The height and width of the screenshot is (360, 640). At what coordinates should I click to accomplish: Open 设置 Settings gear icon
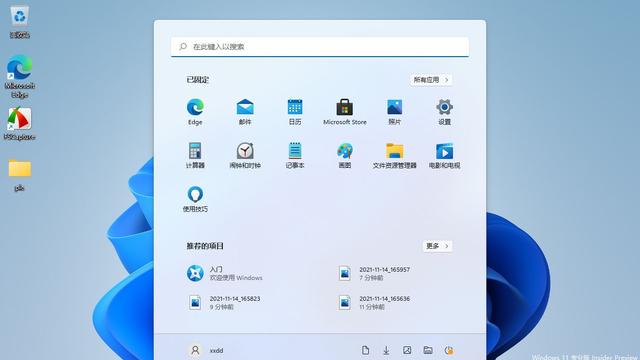(x=444, y=111)
